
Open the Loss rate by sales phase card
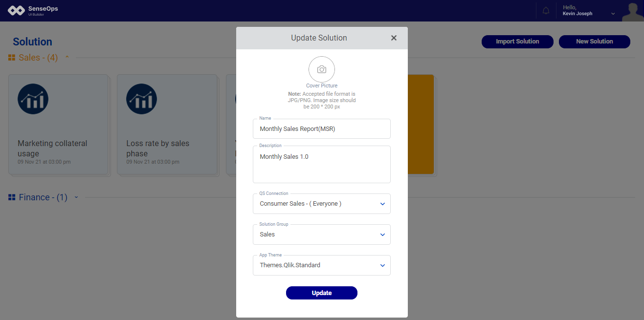click(x=167, y=124)
